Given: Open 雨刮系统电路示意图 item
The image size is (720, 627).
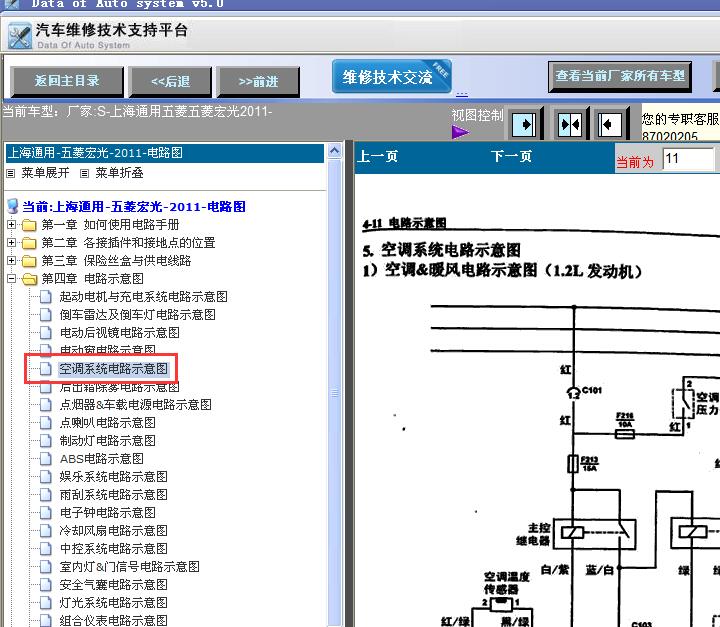Looking at the screenshot, I should point(113,495).
